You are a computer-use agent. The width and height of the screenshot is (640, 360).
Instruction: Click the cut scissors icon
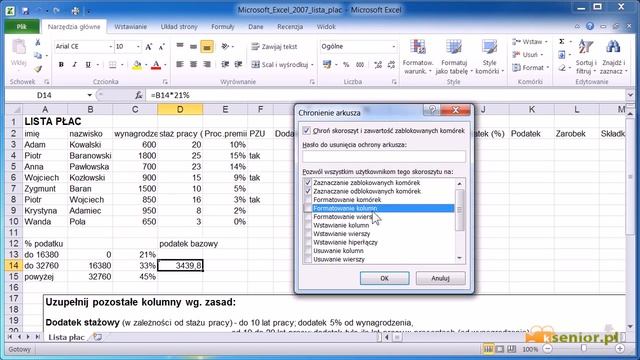tap(38, 42)
